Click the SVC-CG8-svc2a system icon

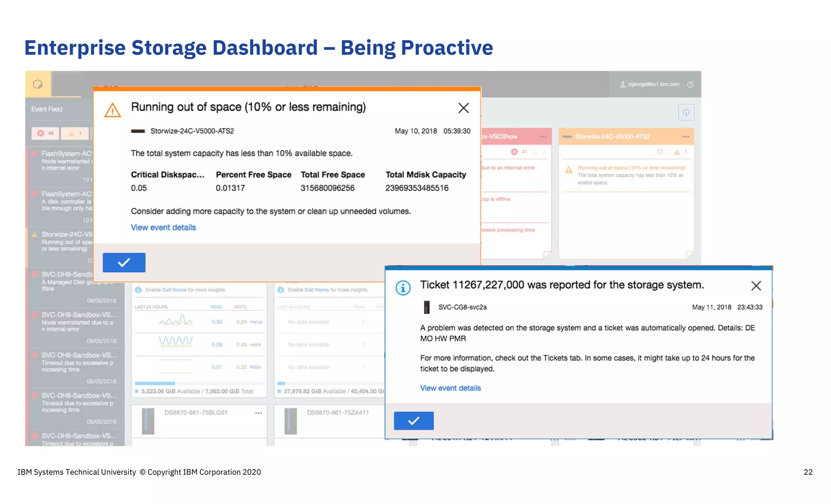pyautogui.click(x=426, y=307)
